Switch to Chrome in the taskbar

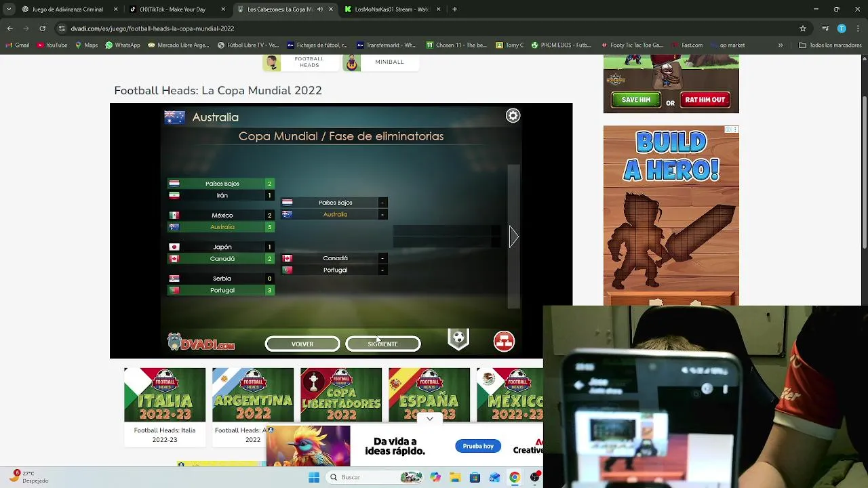(x=515, y=477)
